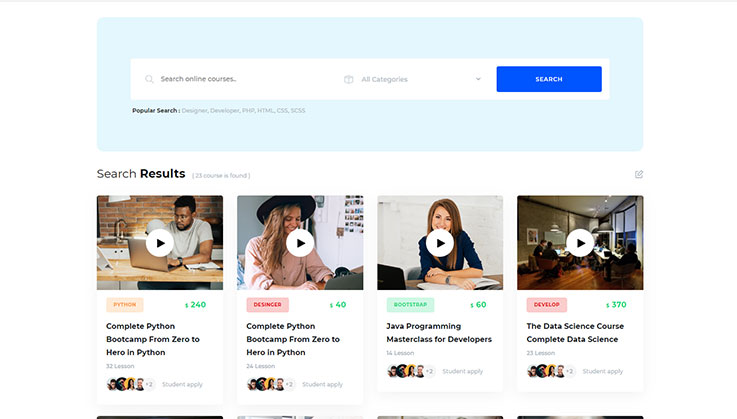Select the Python category tag

(125, 305)
